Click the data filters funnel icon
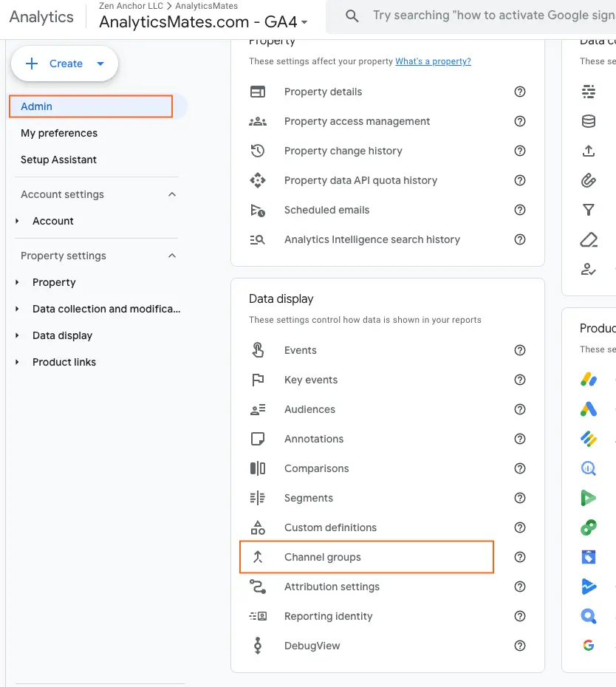Viewport: 616px width, 687px height. 589,211
